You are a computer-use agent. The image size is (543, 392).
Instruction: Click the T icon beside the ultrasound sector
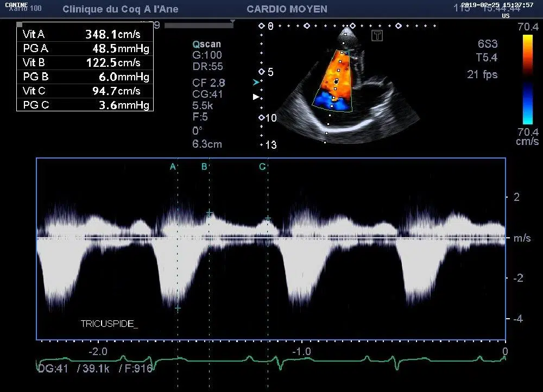tap(377, 36)
